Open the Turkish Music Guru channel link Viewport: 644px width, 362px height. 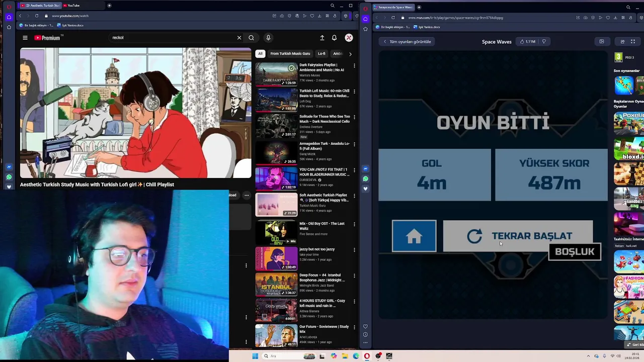point(312,206)
